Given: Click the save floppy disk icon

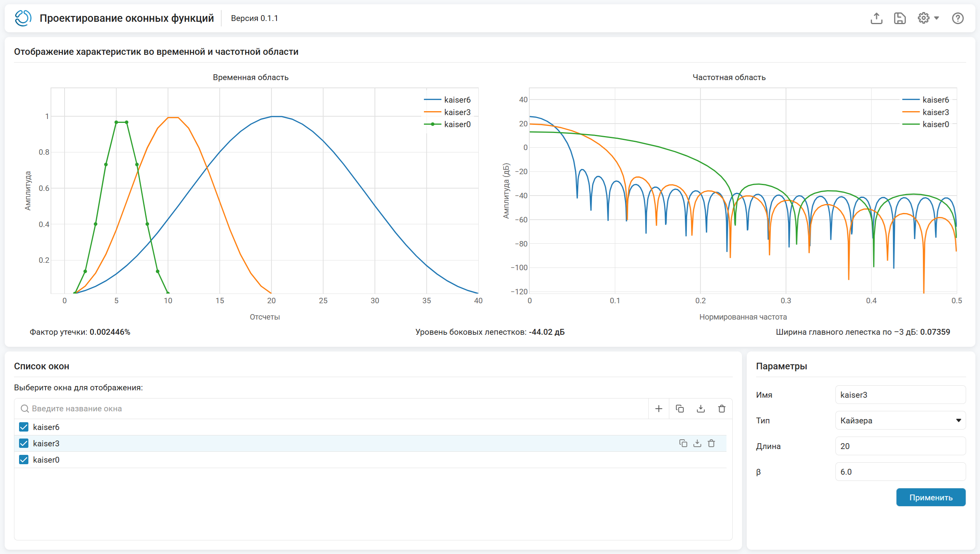Looking at the screenshot, I should point(900,18).
